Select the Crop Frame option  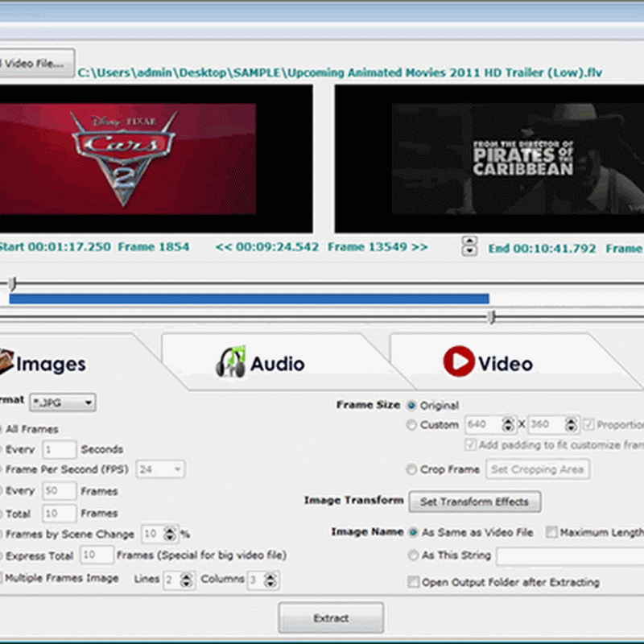(411, 469)
